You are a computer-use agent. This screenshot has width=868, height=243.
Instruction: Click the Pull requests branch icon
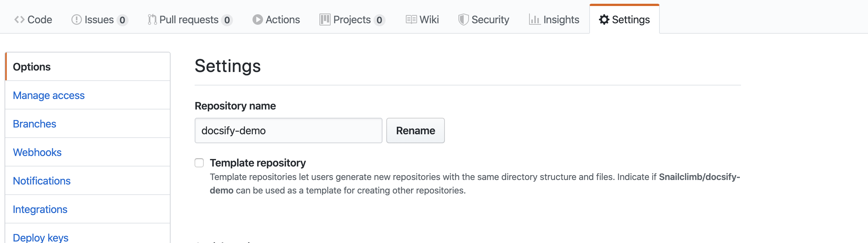(152, 19)
